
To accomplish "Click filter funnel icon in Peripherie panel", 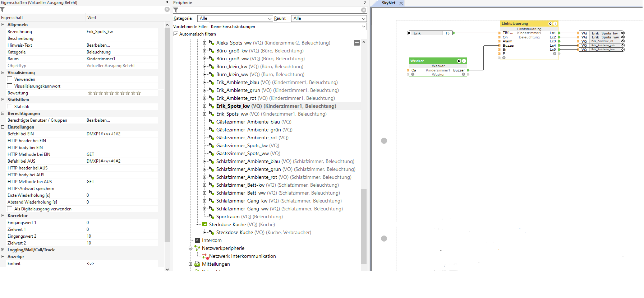I will (x=176, y=10).
